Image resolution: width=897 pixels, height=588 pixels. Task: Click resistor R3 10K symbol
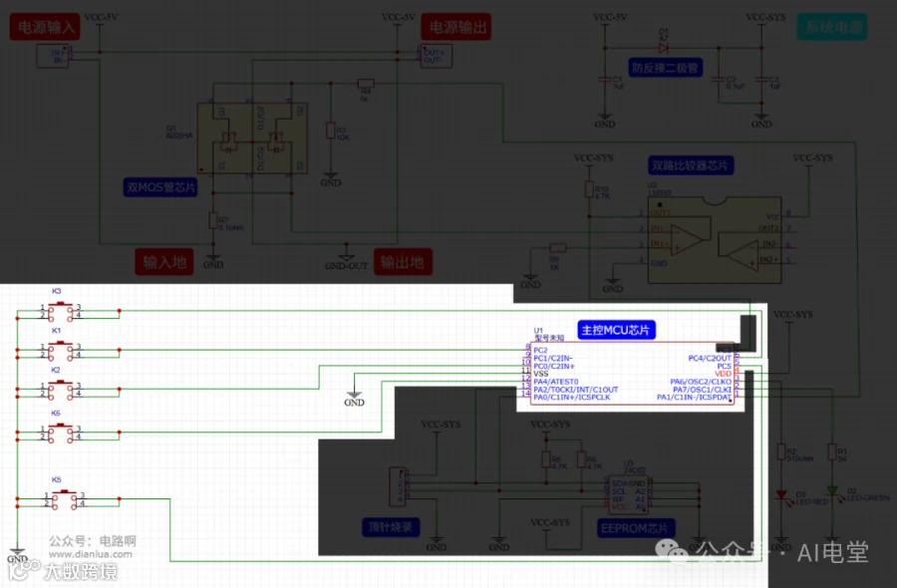[331, 131]
